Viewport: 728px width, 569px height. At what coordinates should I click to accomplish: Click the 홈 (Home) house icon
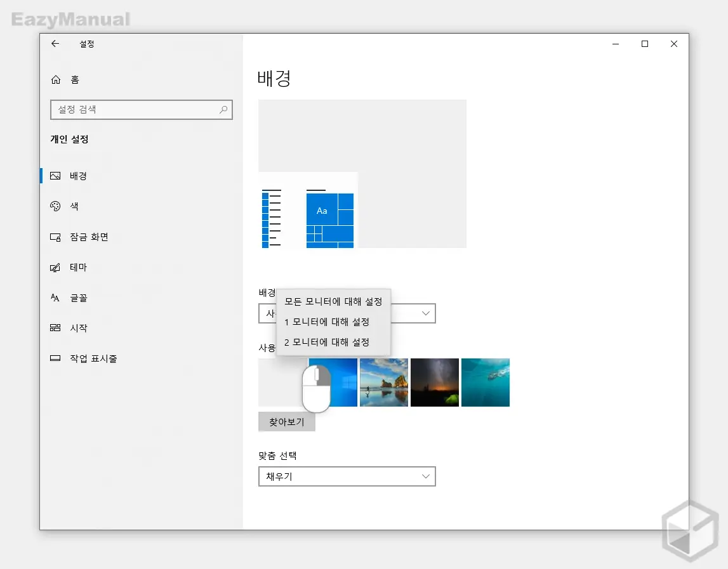pos(56,79)
